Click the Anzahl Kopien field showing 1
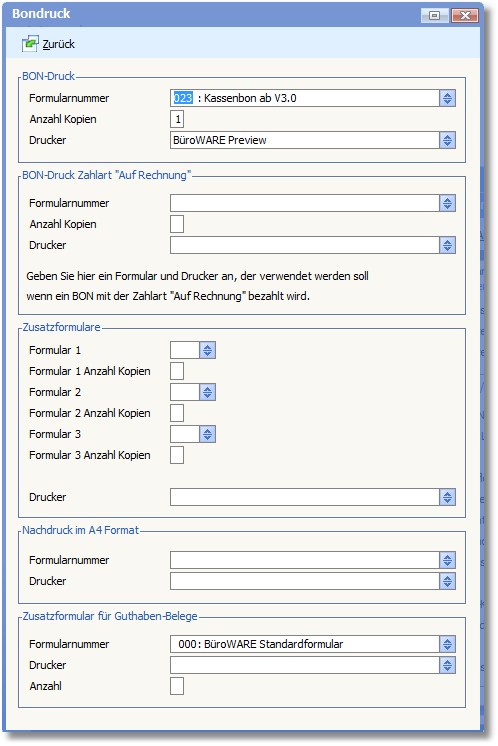498x746 pixels. pos(177,119)
